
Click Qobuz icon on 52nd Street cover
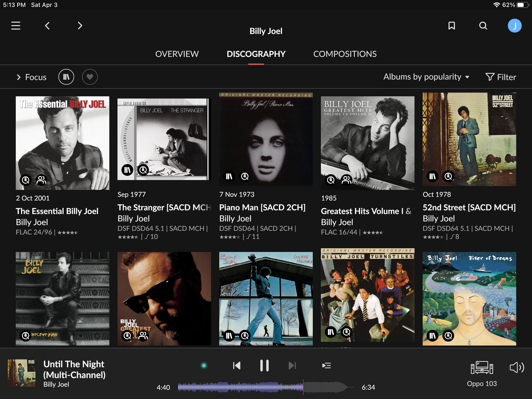pos(448,176)
